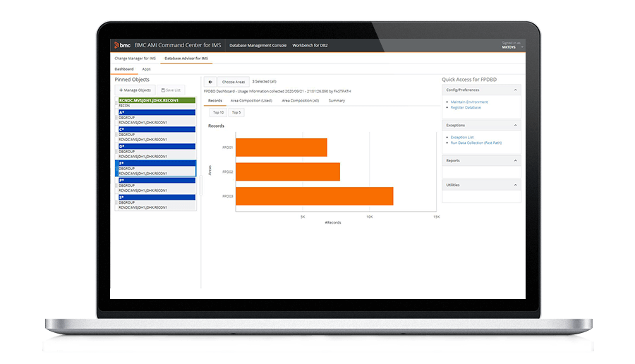Click the Save List disk icon

(x=162, y=90)
